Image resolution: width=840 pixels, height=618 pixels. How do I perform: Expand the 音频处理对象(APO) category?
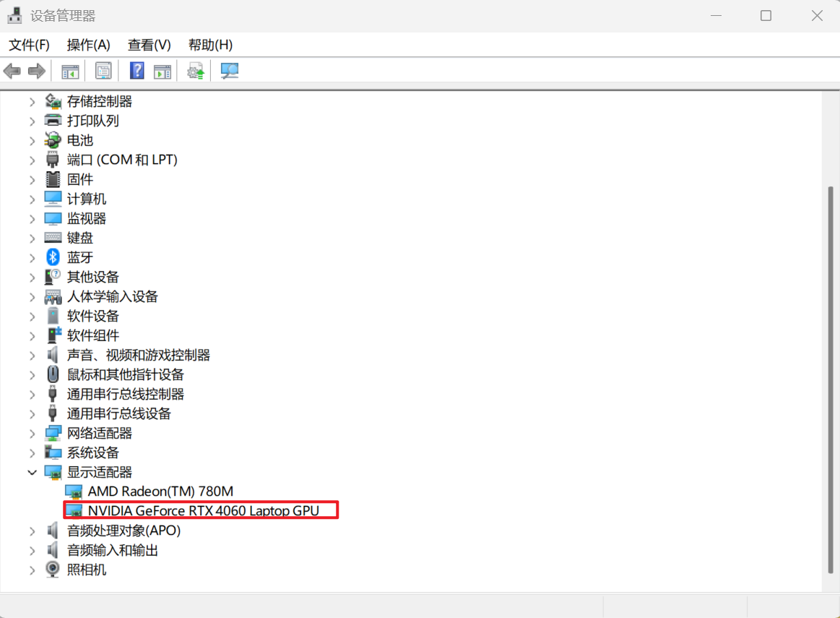(x=33, y=531)
